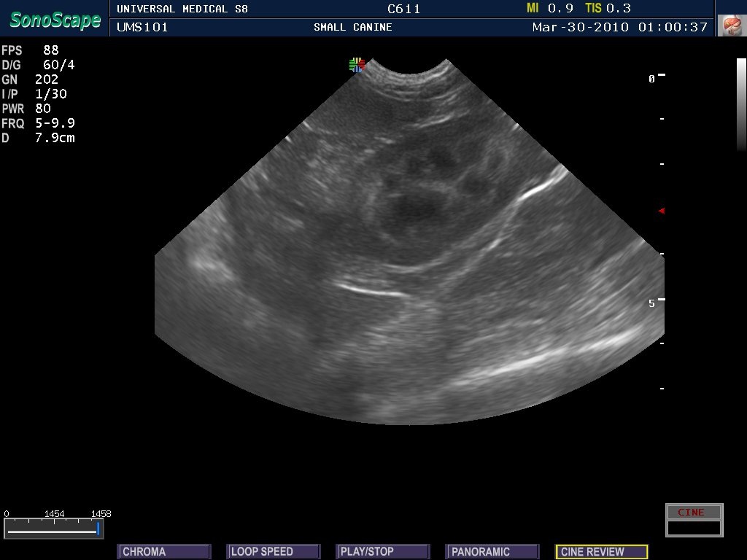747x560 pixels.
Task: Click the depth D 7.9cm readout
Action: tap(39, 138)
